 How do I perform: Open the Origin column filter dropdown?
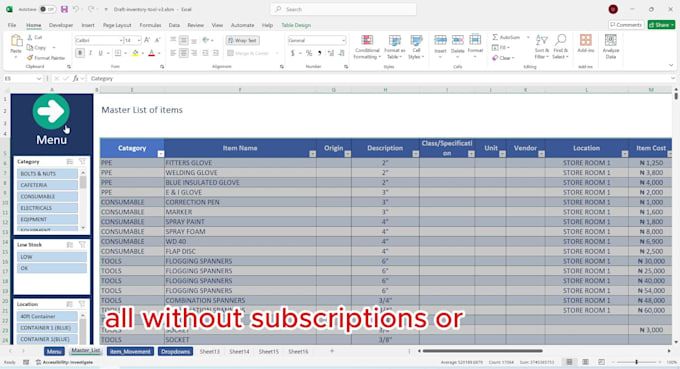click(347, 154)
